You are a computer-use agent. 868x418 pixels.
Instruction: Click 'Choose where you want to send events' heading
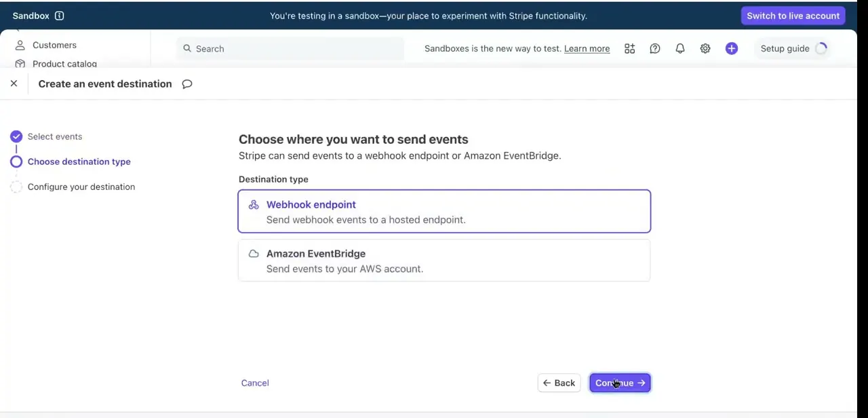(353, 139)
